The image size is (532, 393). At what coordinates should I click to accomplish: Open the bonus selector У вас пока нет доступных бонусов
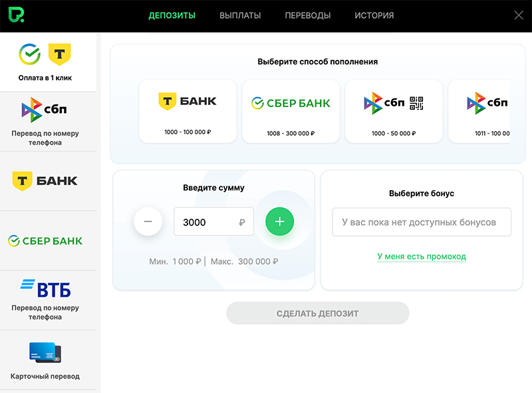422,222
